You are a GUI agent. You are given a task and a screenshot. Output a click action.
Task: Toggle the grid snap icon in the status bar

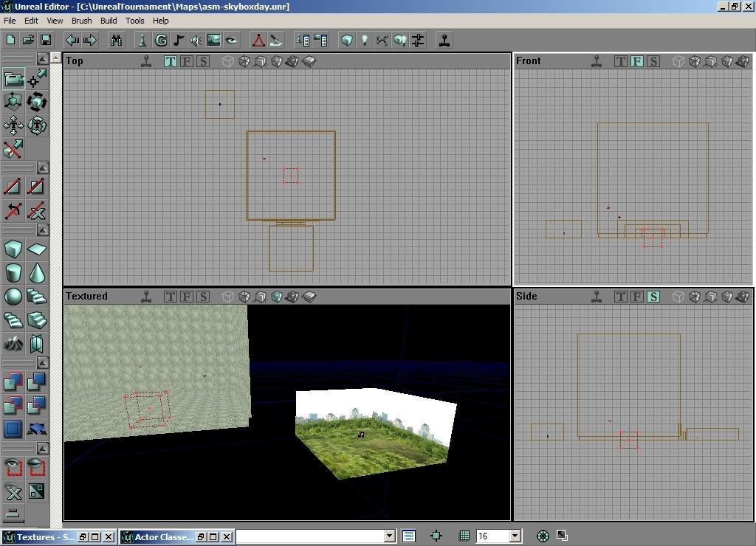pos(464,536)
